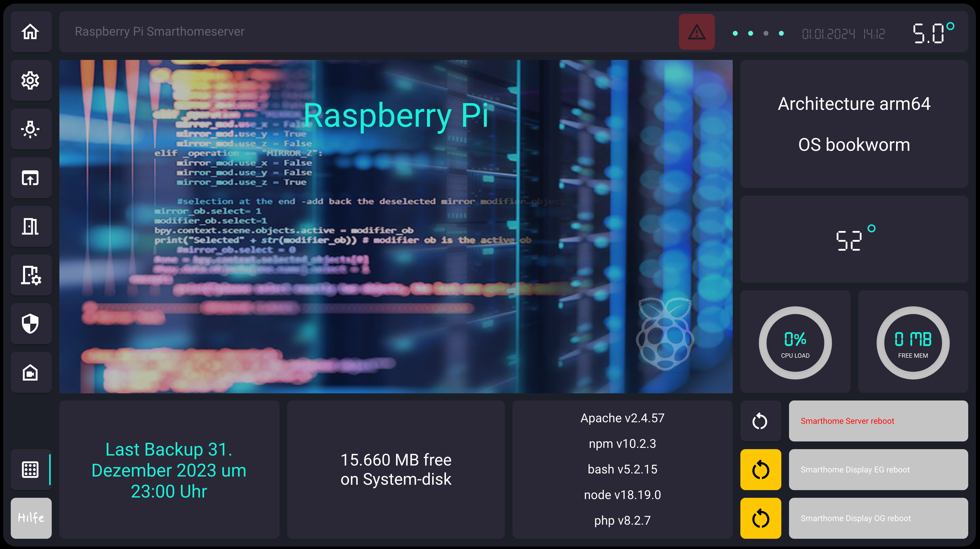This screenshot has height=549, width=980.
Task: Open the security shield sidebar icon
Action: (x=30, y=324)
